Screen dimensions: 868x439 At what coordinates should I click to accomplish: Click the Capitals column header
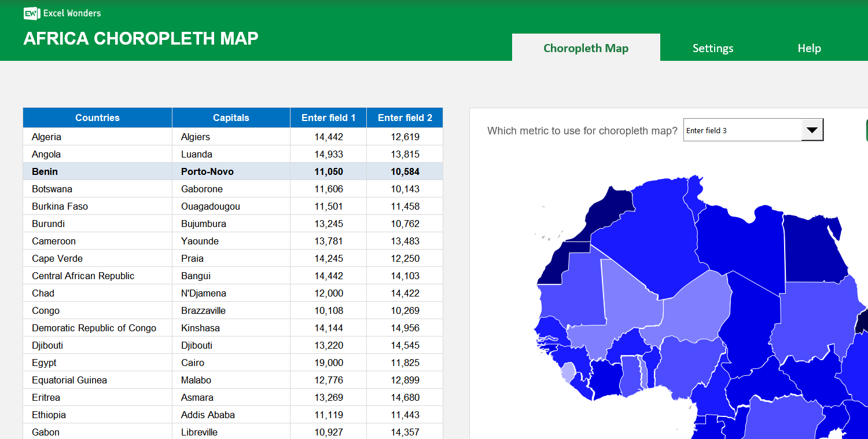(x=230, y=118)
